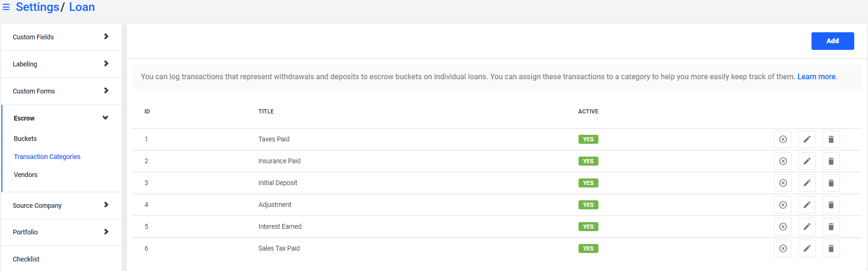Follow the Learn more link
The image size is (868, 271).
click(816, 77)
